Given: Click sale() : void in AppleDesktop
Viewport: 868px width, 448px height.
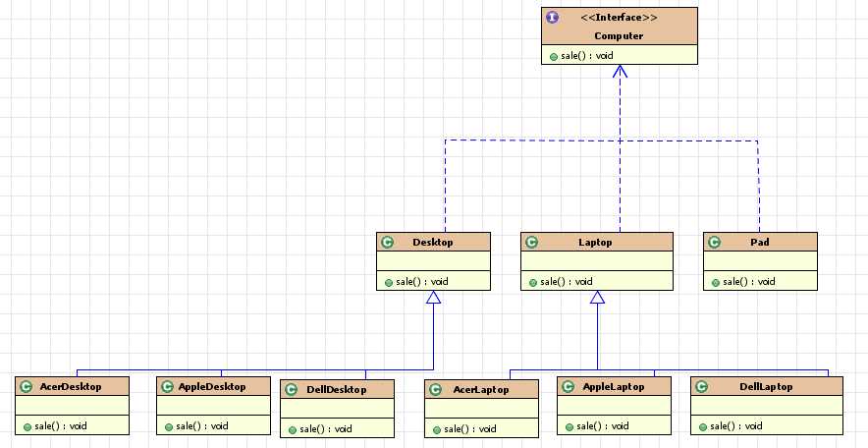Looking at the screenshot, I should point(202,426).
